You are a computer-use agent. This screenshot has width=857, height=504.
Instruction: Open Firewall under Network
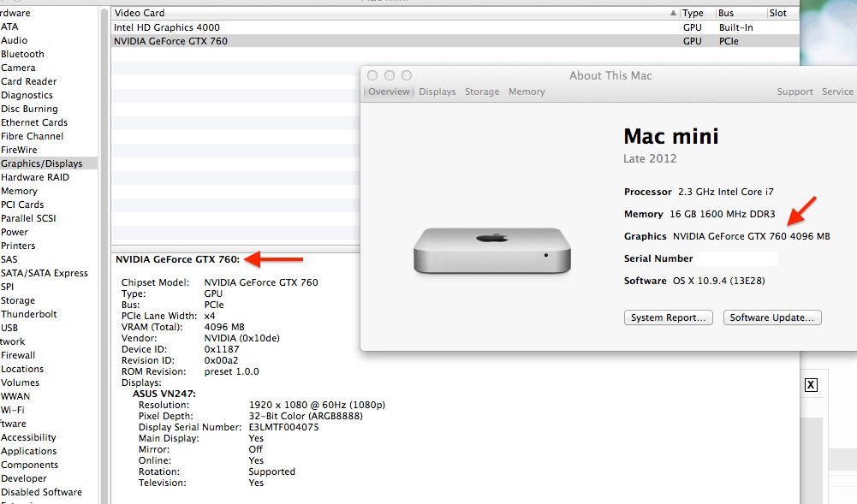[x=18, y=355]
